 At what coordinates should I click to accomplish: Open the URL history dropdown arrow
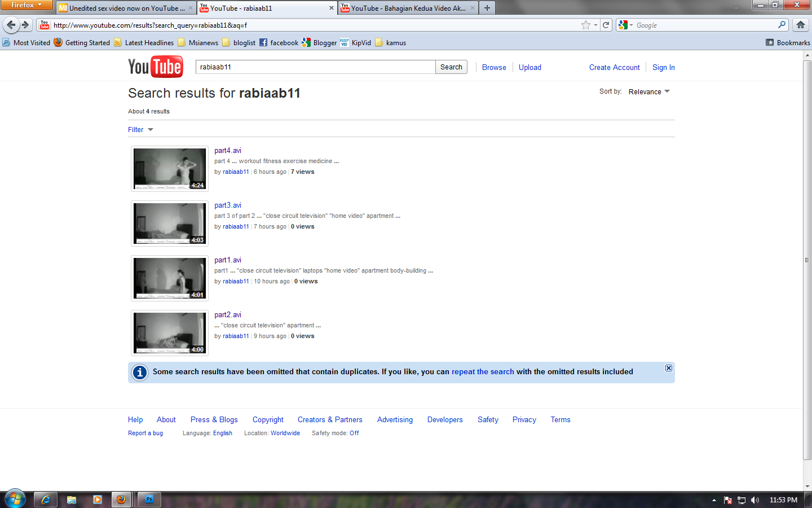(595, 25)
